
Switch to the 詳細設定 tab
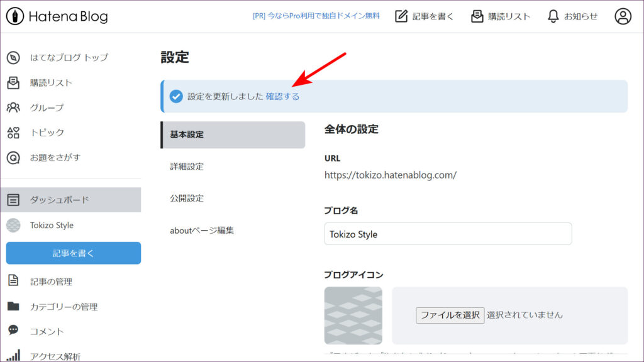187,167
